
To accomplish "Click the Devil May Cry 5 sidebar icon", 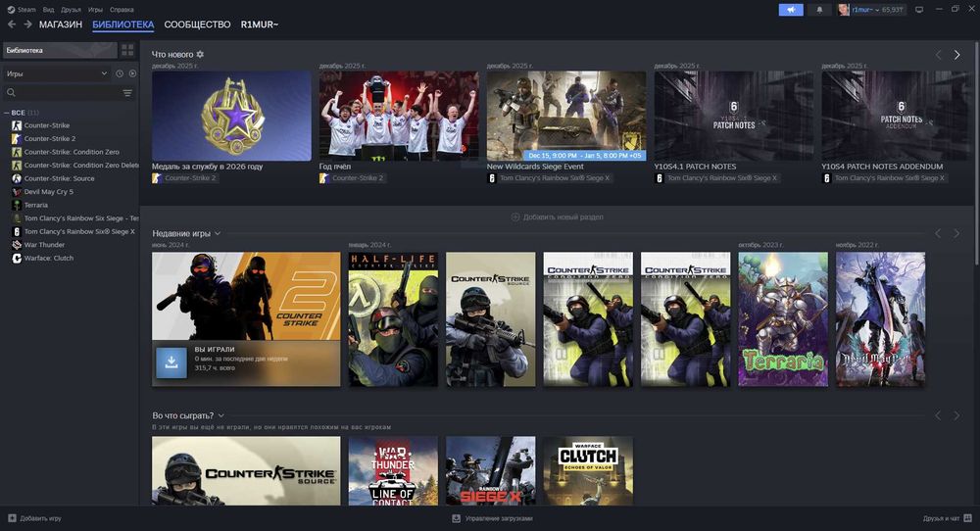I will coord(17,192).
